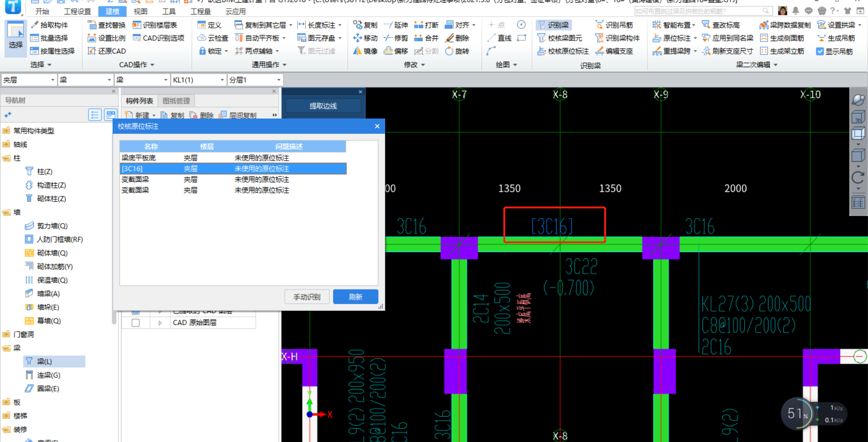Select the 旋转 rotate tool
The height and width of the screenshot is (442, 868).
[457, 51]
